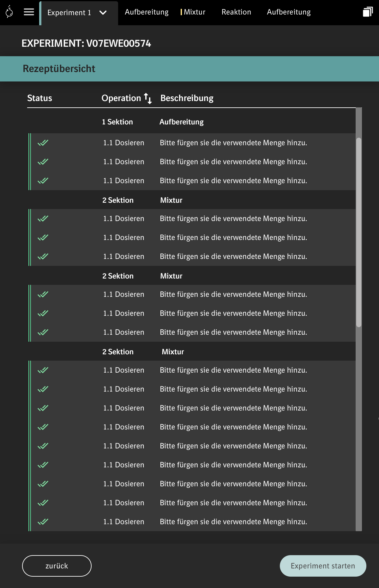Sort by the Operation arrows icon
379x588 pixels.
pos(148,98)
